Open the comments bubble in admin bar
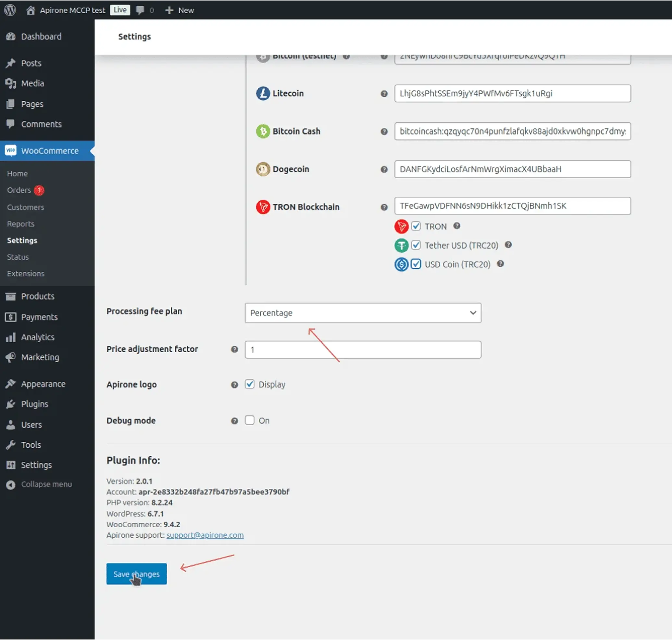 point(140,10)
